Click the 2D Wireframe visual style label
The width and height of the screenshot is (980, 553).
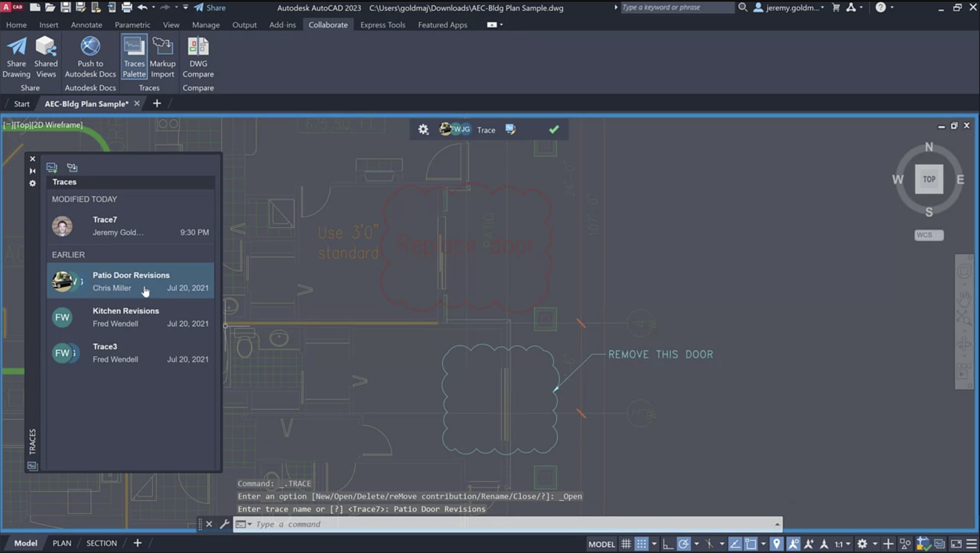(x=56, y=125)
